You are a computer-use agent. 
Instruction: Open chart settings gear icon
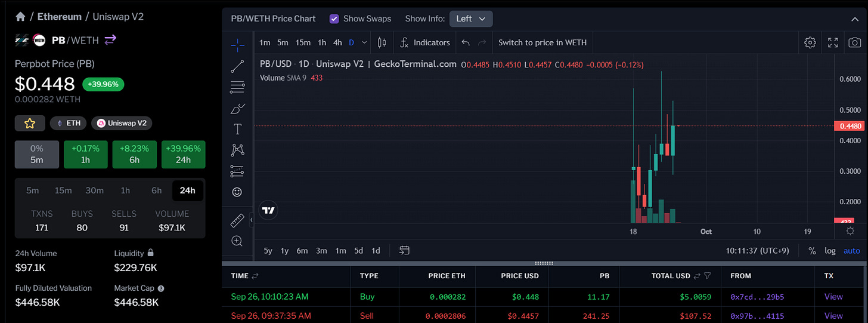pyautogui.click(x=810, y=42)
